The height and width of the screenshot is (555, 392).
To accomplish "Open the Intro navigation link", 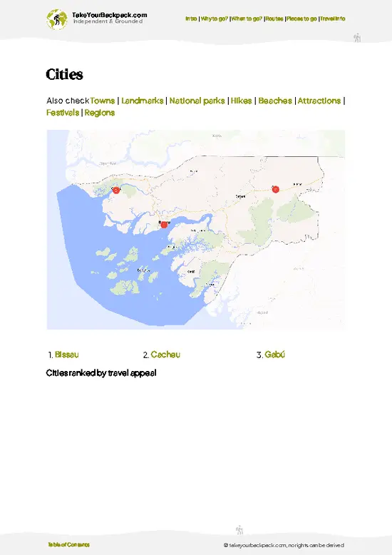I will (191, 19).
